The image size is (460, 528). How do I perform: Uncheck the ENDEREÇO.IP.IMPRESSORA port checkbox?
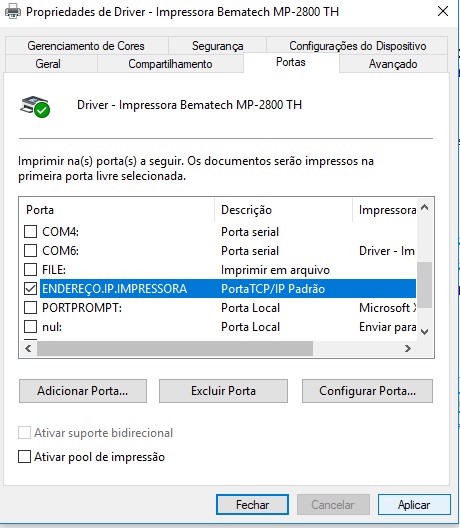pyautogui.click(x=30, y=289)
